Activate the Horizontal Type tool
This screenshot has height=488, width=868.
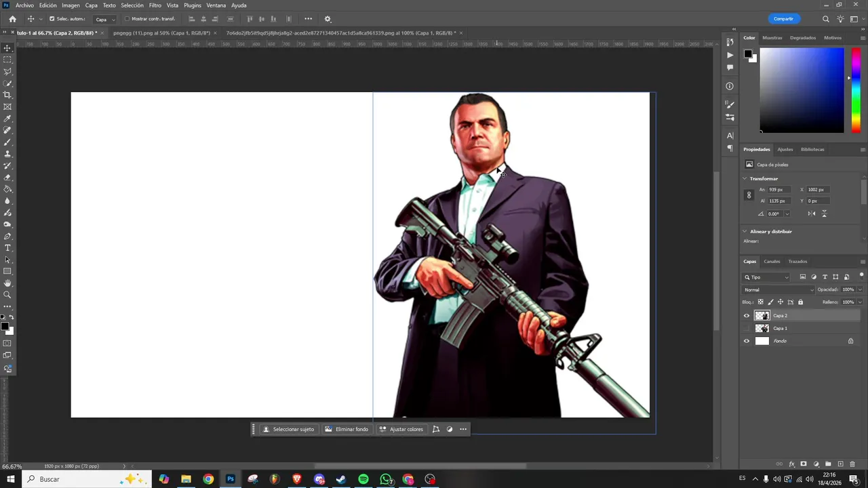[7, 248]
